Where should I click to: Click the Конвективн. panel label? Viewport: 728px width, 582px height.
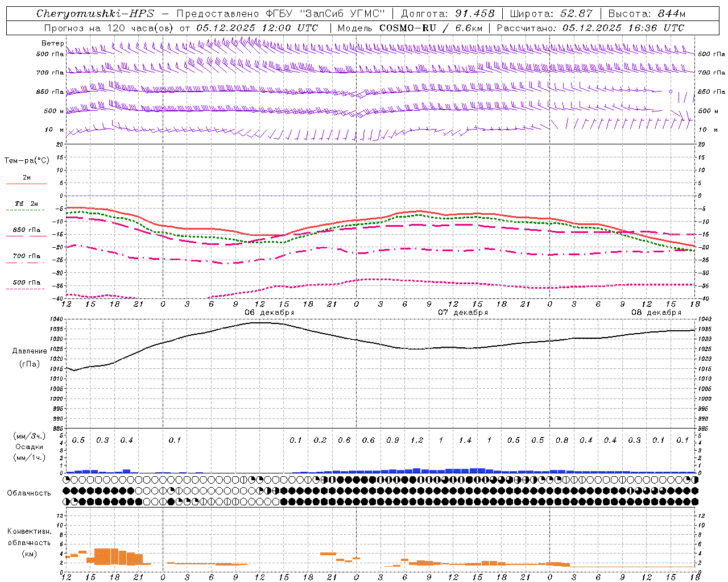coord(29,531)
